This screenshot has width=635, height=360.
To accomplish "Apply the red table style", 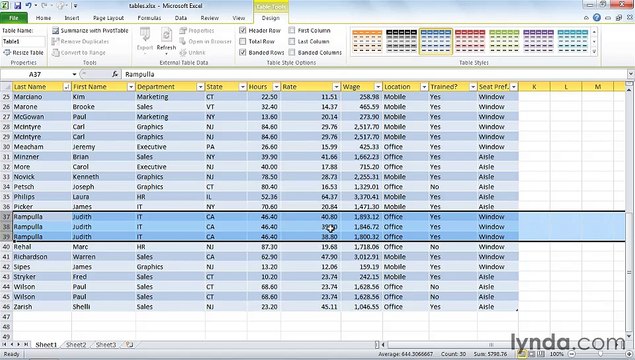I will [x=470, y=41].
